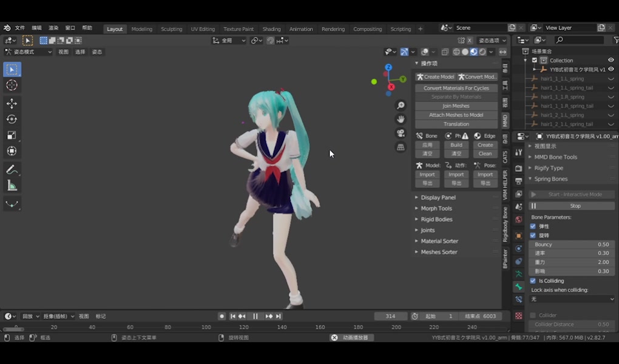This screenshot has width=619, height=364.
Task: Switch perspective/orthographic grid icon
Action: click(401, 147)
